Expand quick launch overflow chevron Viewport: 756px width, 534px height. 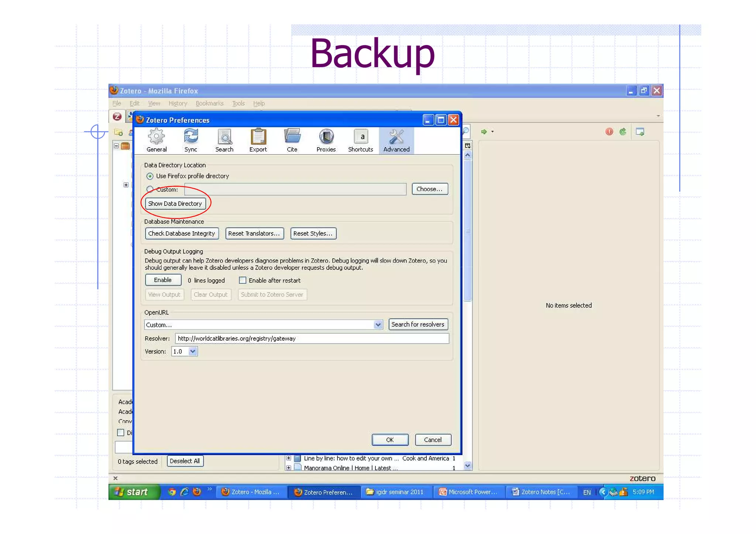[x=210, y=489]
